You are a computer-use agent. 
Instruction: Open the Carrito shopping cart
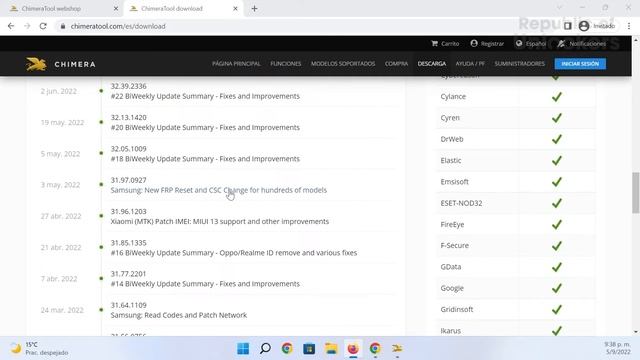coord(445,44)
